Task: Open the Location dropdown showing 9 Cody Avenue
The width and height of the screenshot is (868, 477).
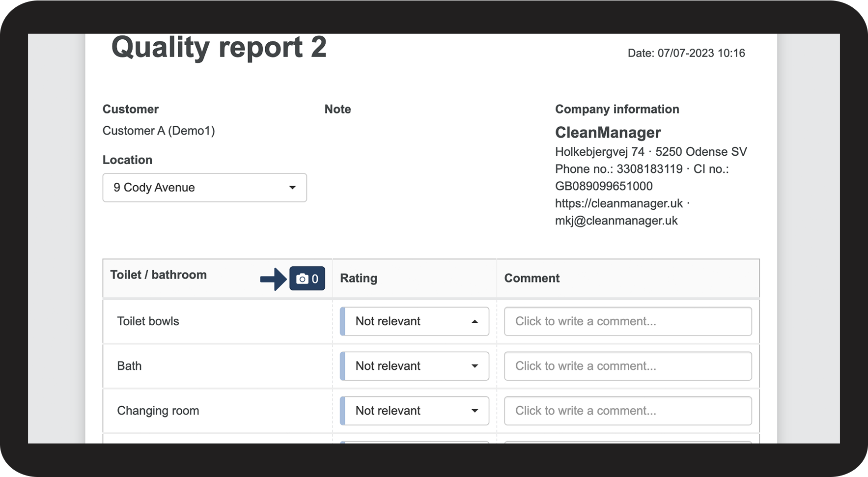Action: point(204,188)
